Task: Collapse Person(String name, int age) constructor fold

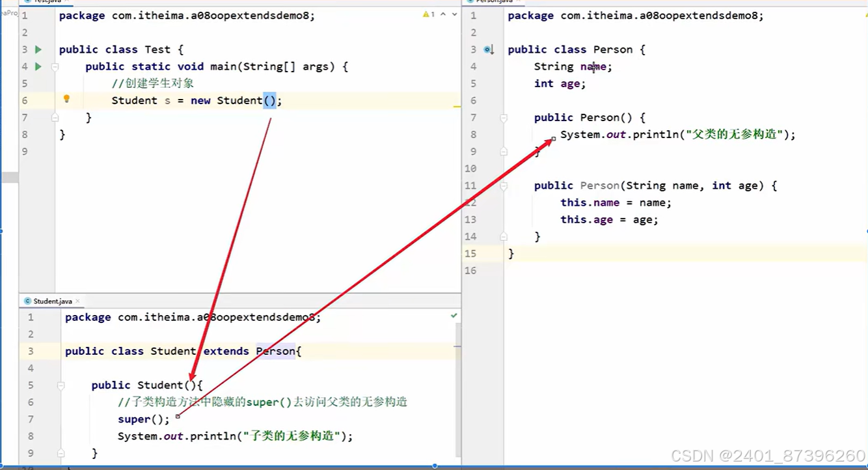Action: coord(504,186)
